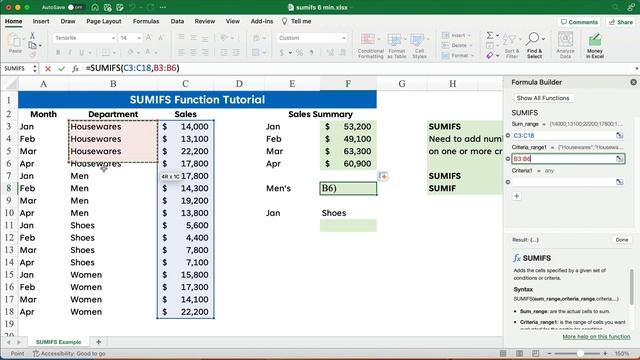The image size is (640, 360).
Task: Expand the Insert cells dropdown
Action: [x=469, y=36]
